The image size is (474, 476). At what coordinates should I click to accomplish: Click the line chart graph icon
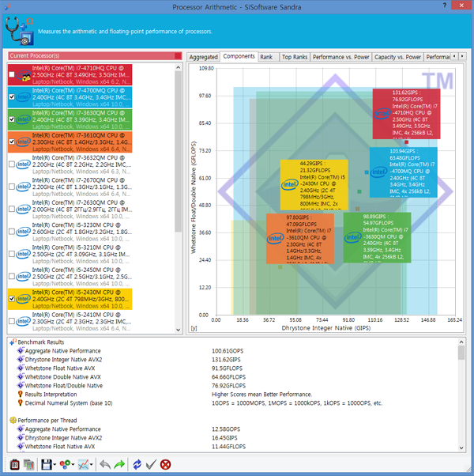pos(83,464)
